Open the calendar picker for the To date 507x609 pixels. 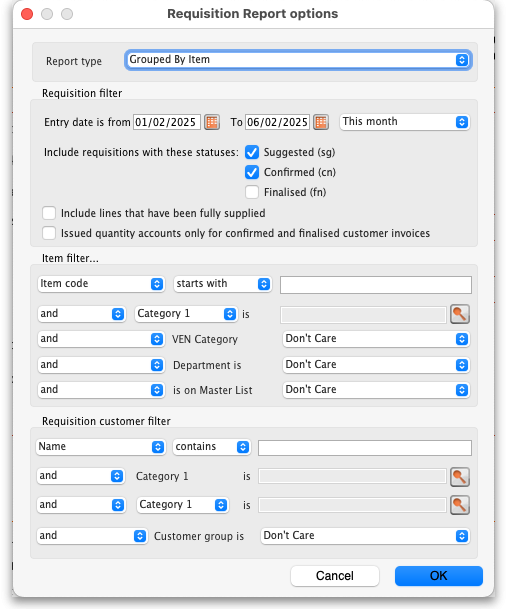[x=321, y=122]
